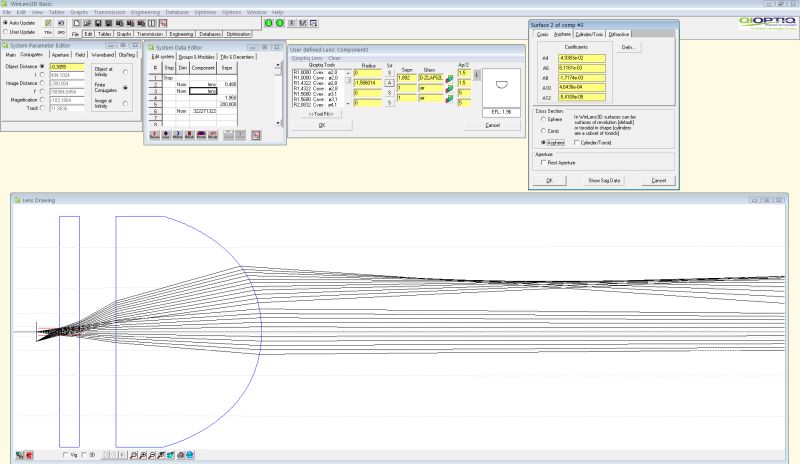Toggle the Vig checkbox in Lens Drawing
The height and width of the screenshot is (464, 800).
pos(65,454)
